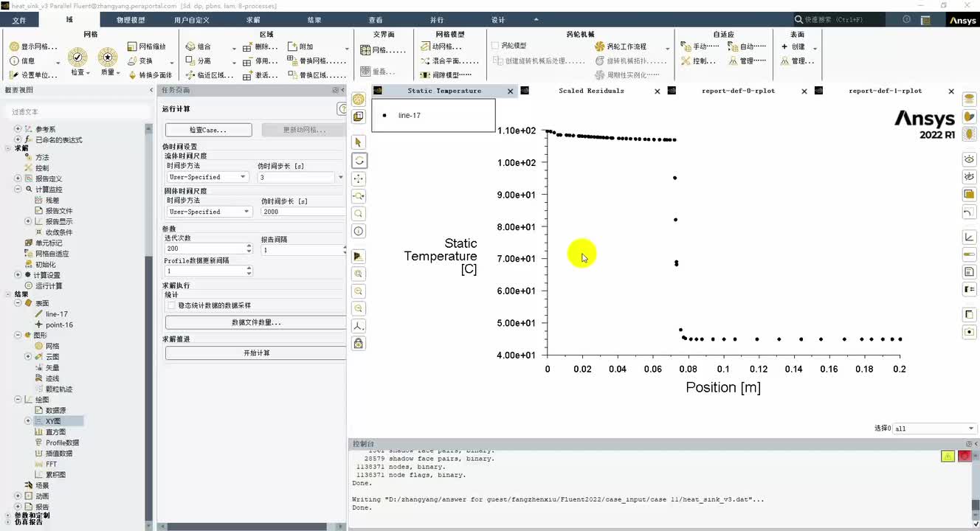Select the pointer tool in graphics toolbar
The width and height of the screenshot is (980, 531).
(x=359, y=142)
